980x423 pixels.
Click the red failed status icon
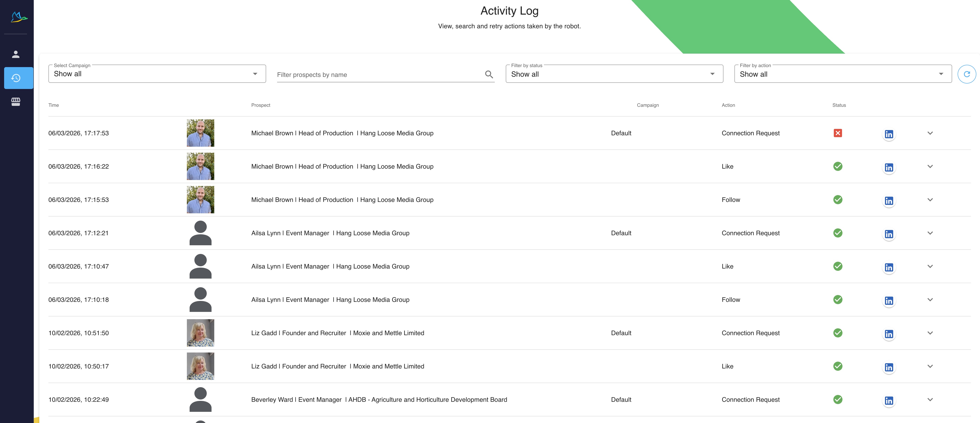pyautogui.click(x=837, y=133)
